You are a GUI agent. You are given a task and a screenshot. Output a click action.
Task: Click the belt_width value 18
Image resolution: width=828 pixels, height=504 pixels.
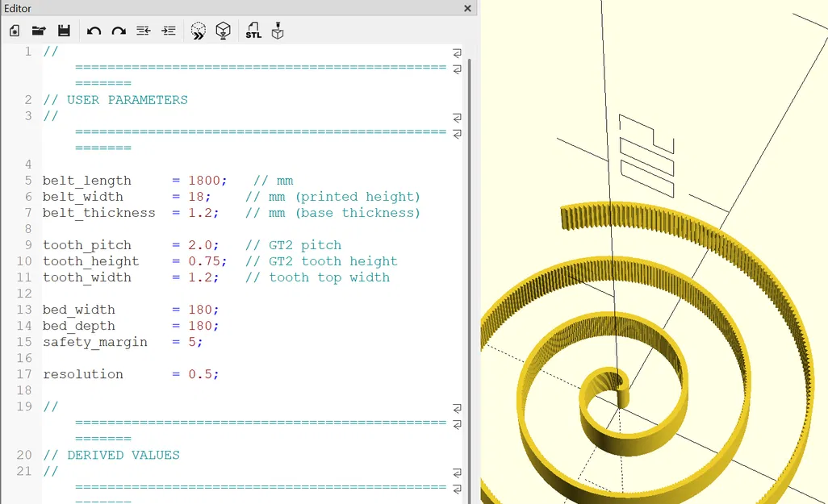[196, 197]
